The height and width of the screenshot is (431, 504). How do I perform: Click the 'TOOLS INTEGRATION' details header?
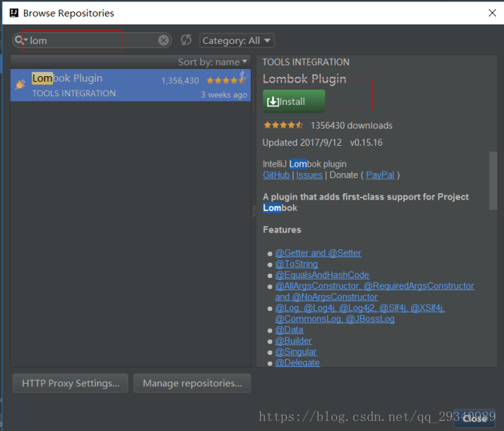pos(306,62)
